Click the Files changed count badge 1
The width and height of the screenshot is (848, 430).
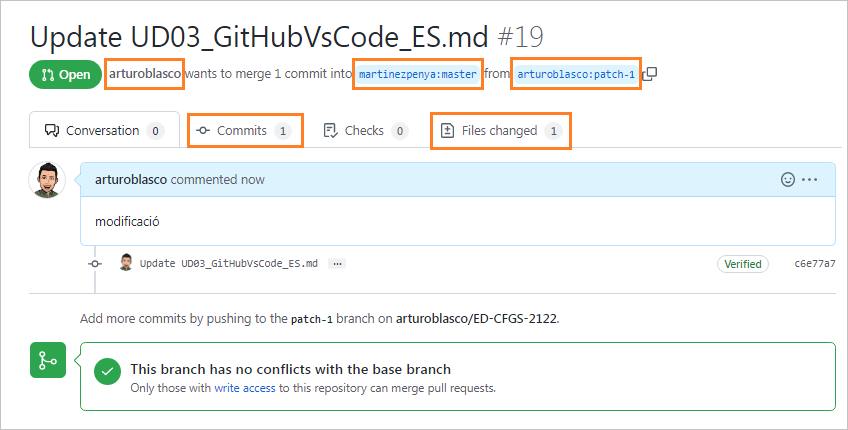coord(553,131)
